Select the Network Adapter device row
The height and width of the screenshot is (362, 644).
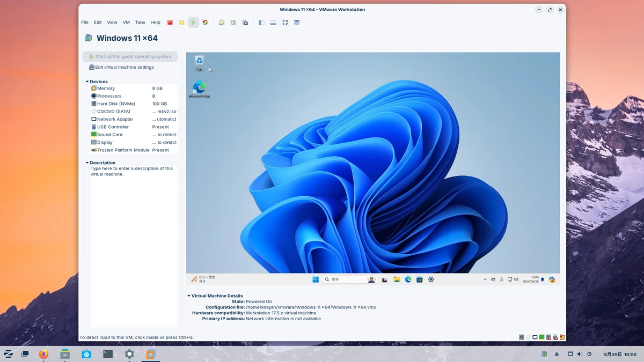(134, 119)
